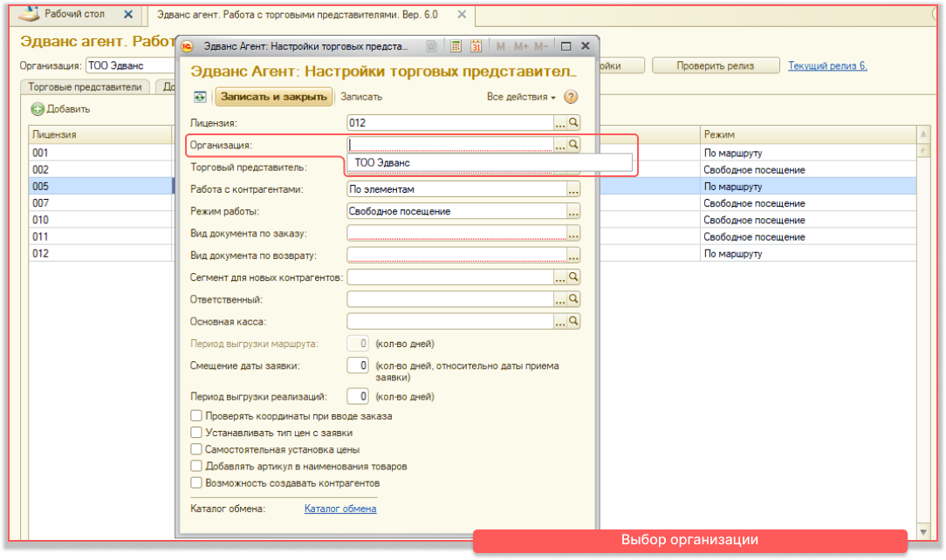
Task: Click the Записать button
Action: [361, 97]
